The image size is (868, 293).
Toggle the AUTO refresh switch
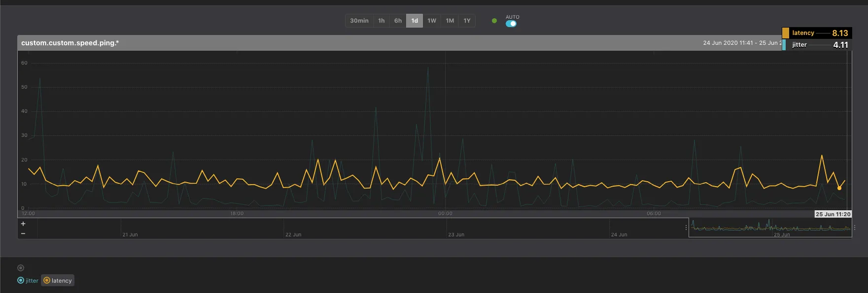[511, 24]
